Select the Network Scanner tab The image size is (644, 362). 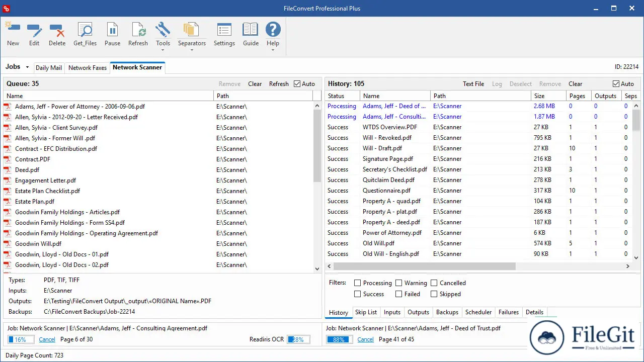[137, 67]
